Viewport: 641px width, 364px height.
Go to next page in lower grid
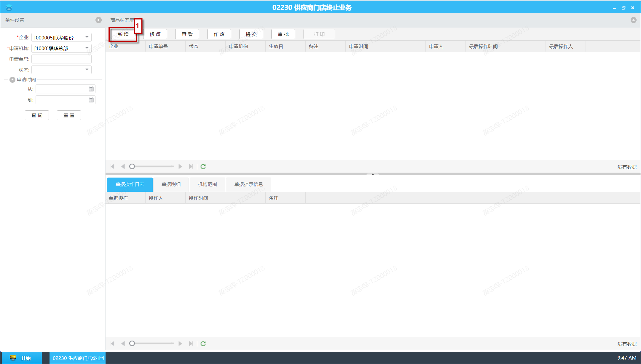pos(180,344)
